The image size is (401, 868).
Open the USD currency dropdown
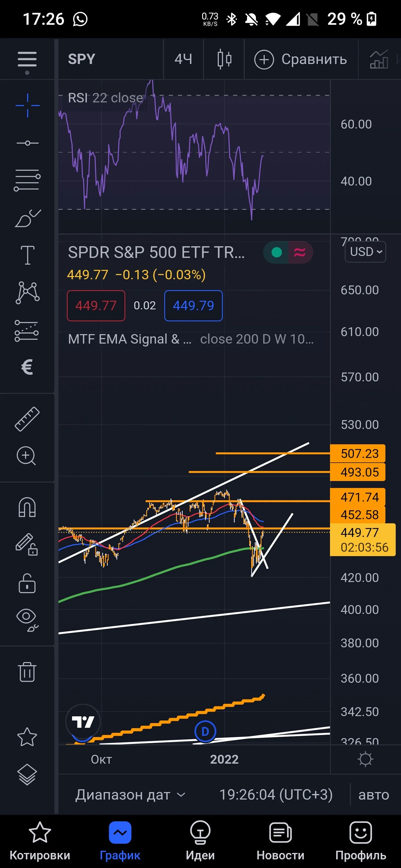366,252
